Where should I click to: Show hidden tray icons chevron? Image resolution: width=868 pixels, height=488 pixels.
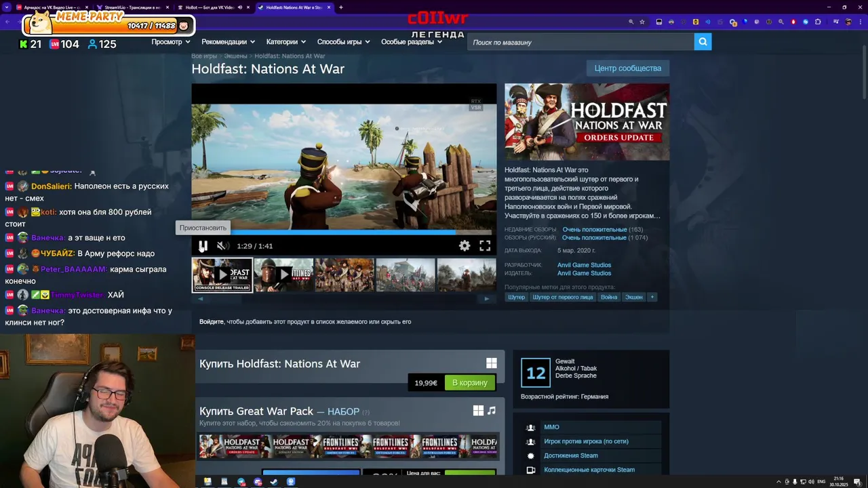coord(778,482)
